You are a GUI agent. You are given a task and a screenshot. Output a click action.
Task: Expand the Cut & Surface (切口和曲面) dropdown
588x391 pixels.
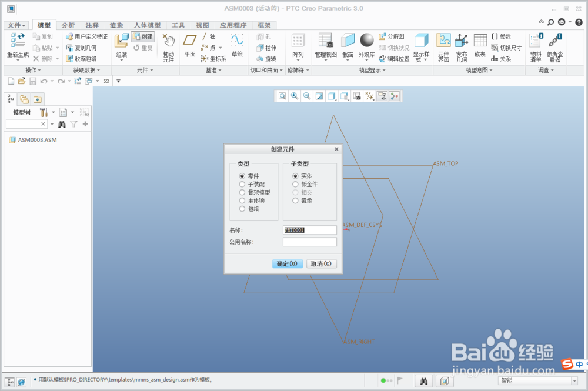(266, 70)
